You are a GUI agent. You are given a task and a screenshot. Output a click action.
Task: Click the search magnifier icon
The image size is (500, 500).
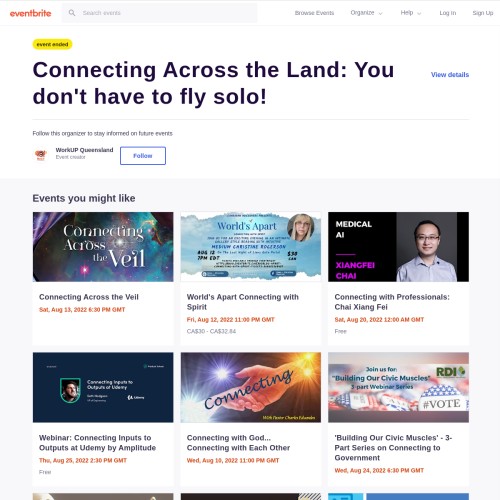tap(72, 13)
